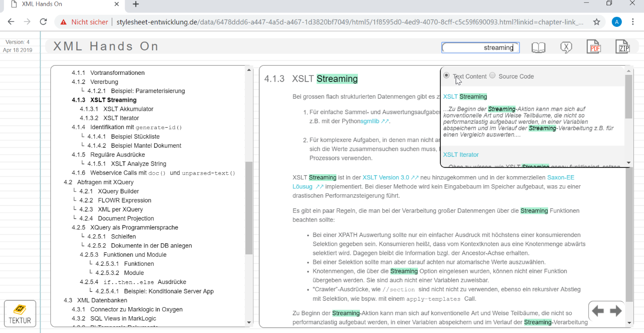Click the TEKTUR logo button
Viewport: 644px width, 333px height.
20,313
